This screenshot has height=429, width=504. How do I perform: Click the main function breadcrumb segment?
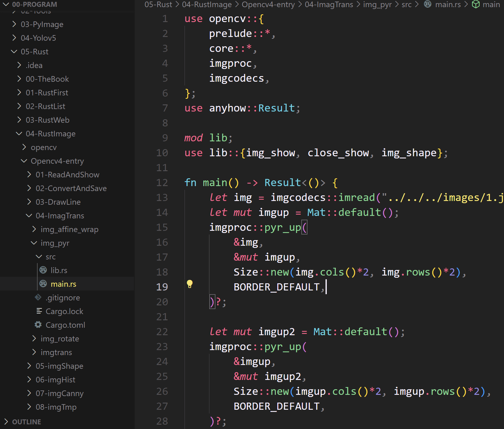[x=491, y=4]
